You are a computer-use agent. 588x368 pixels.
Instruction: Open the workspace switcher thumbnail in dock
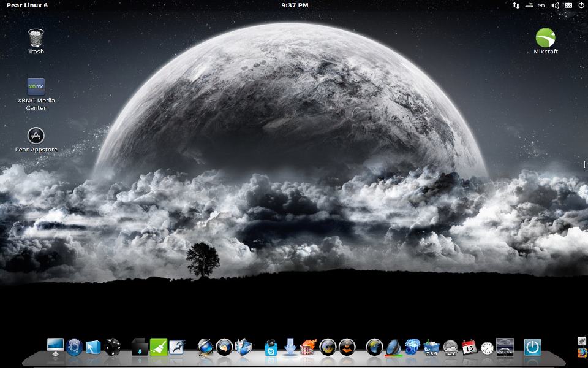505,347
